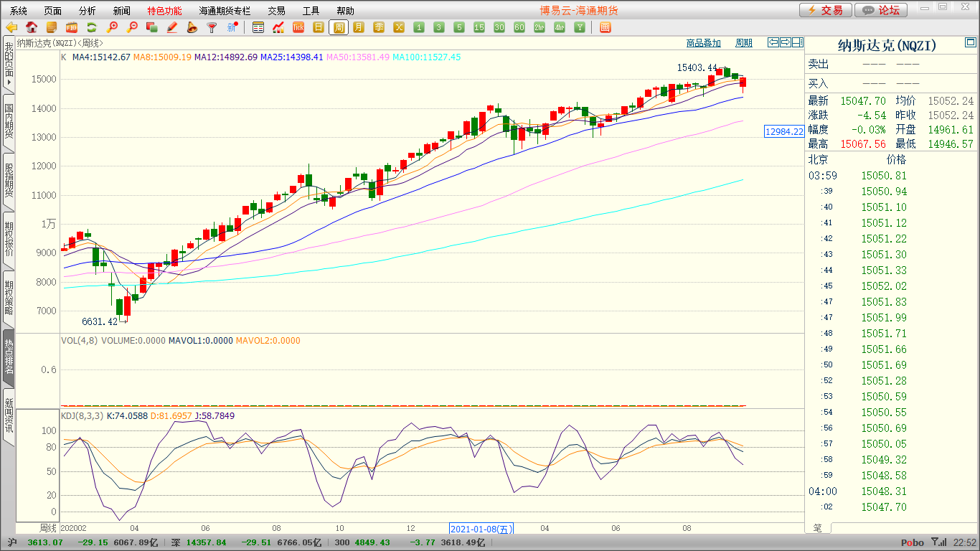Click the 商品叠加 link
Image resolution: width=980 pixels, height=551 pixels.
tap(704, 43)
